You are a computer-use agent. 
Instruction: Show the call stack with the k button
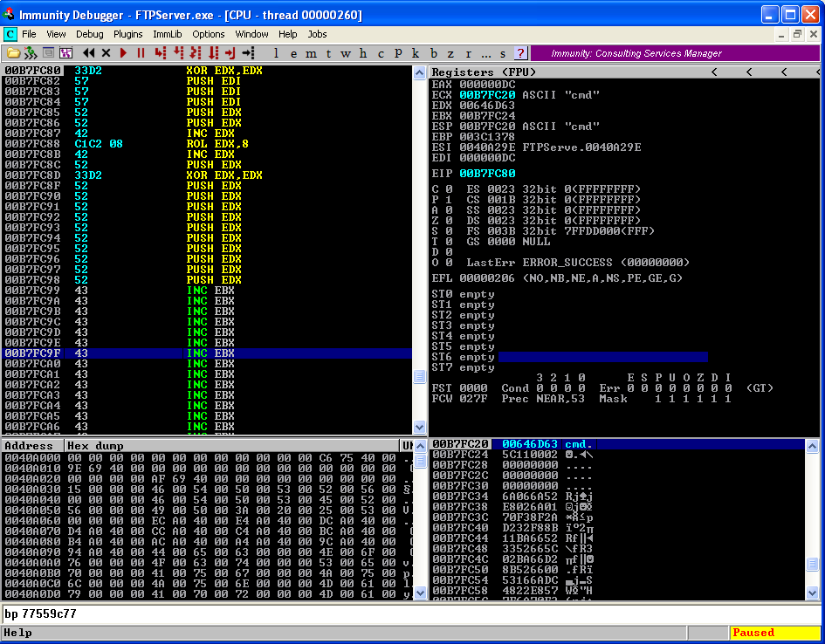pos(416,53)
